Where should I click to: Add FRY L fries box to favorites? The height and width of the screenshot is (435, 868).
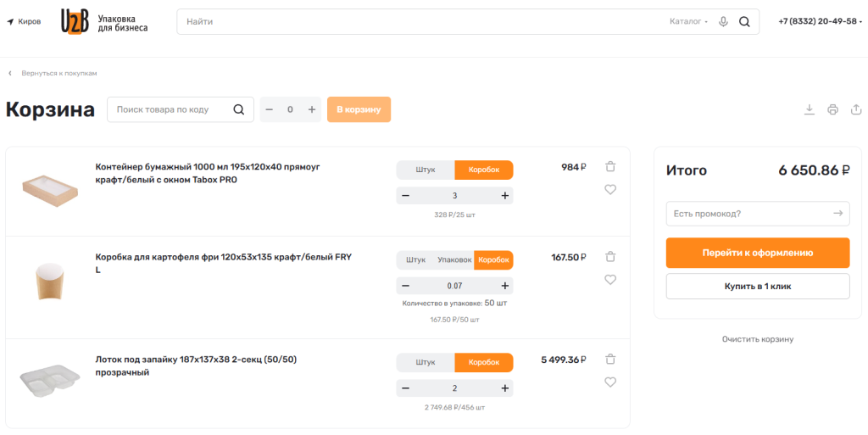610,279
